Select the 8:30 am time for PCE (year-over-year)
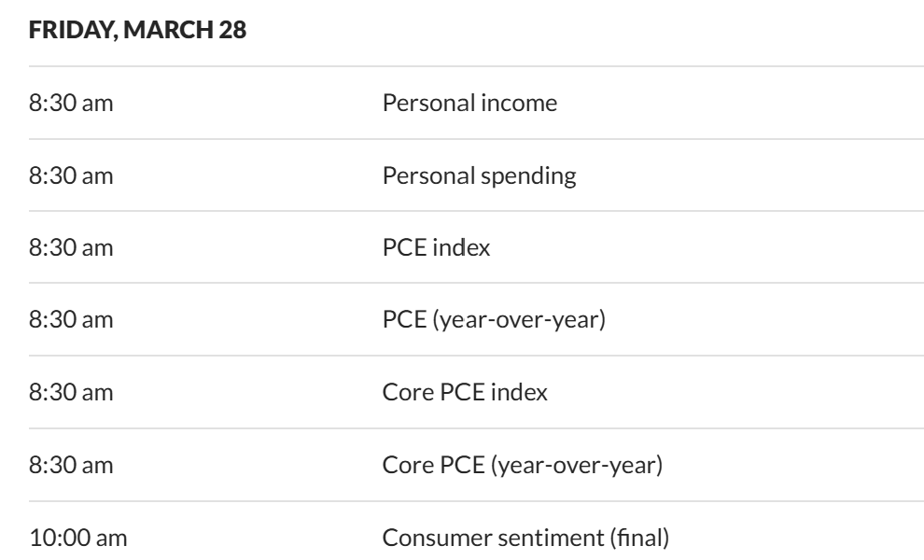The width and height of the screenshot is (924, 560). tap(71, 320)
